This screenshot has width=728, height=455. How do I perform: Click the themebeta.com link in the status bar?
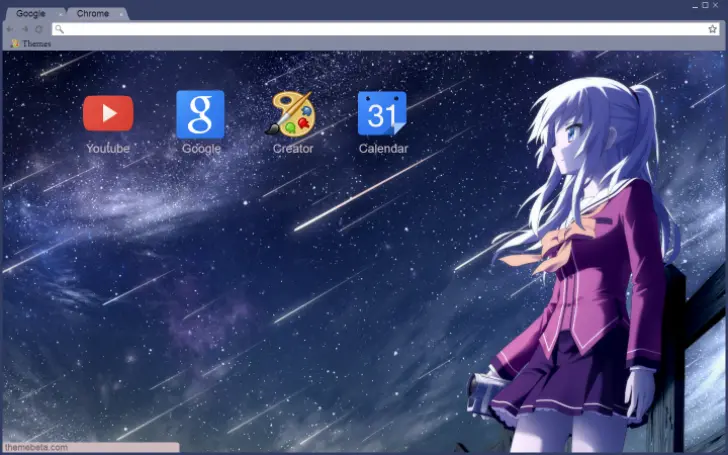36,447
